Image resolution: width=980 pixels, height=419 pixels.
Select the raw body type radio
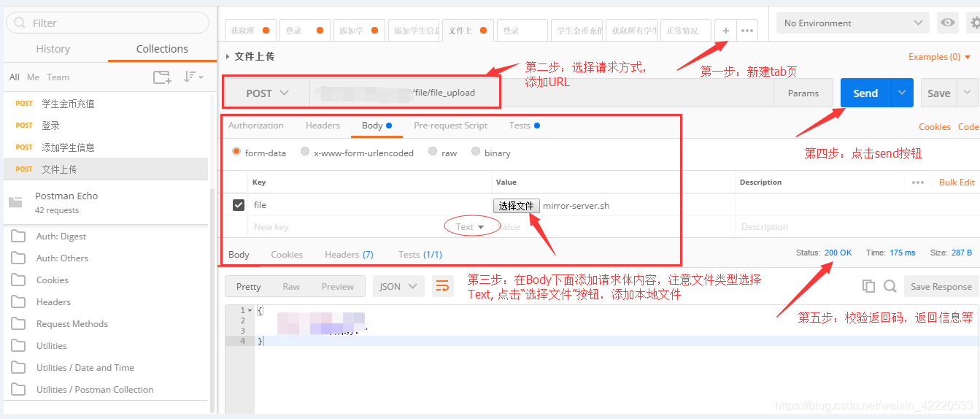(x=433, y=152)
